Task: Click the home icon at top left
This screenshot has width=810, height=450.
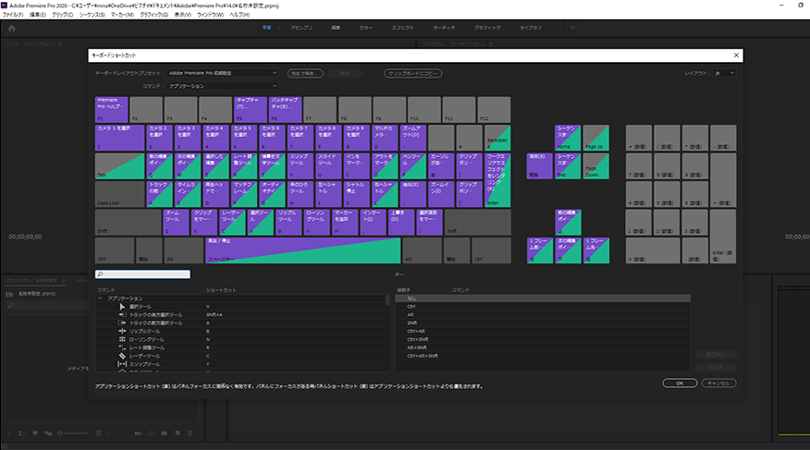Action: pyautogui.click(x=12, y=29)
